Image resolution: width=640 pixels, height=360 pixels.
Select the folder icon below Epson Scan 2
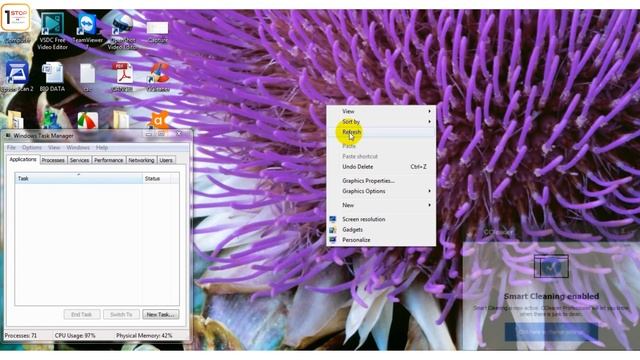point(16,120)
